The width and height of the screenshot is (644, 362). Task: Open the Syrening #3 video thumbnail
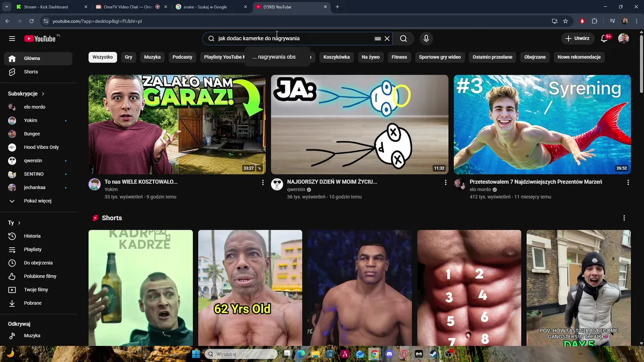[x=542, y=125]
